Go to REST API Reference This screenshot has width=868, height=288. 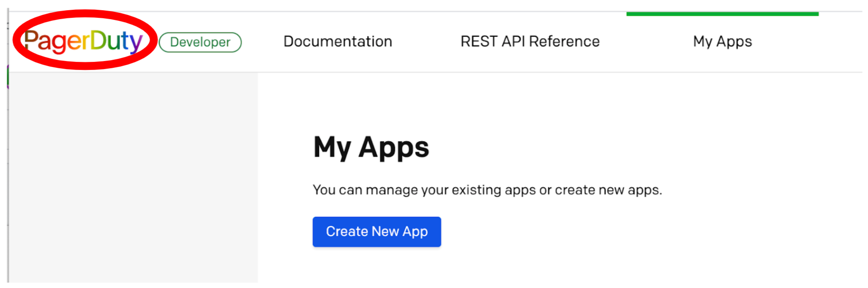(530, 42)
